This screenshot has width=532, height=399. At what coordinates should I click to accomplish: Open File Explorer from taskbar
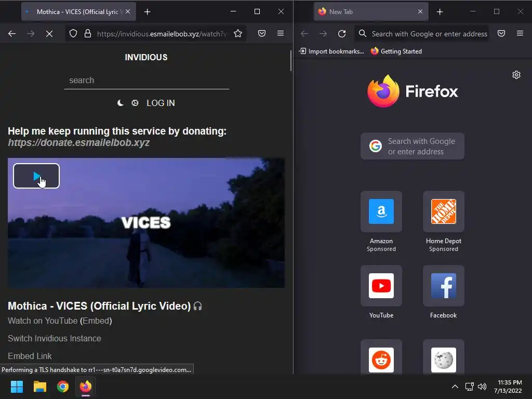40,387
